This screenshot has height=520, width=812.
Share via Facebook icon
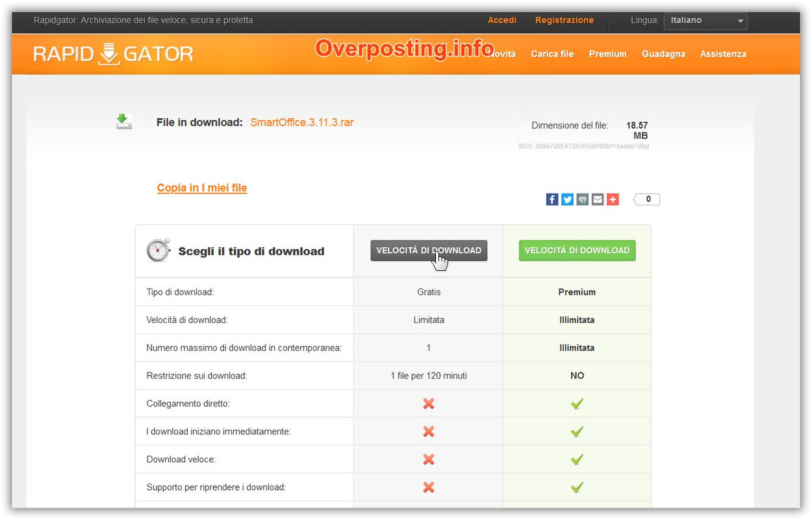[552, 200]
